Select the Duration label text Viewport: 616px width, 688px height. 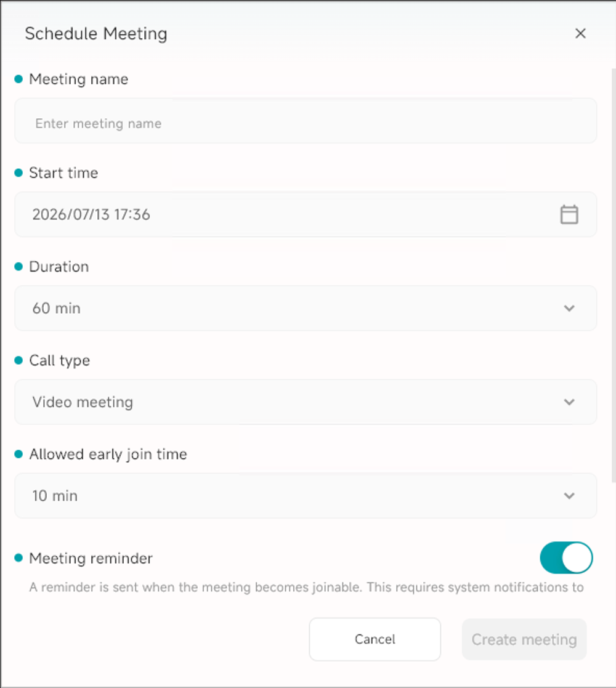click(x=59, y=267)
